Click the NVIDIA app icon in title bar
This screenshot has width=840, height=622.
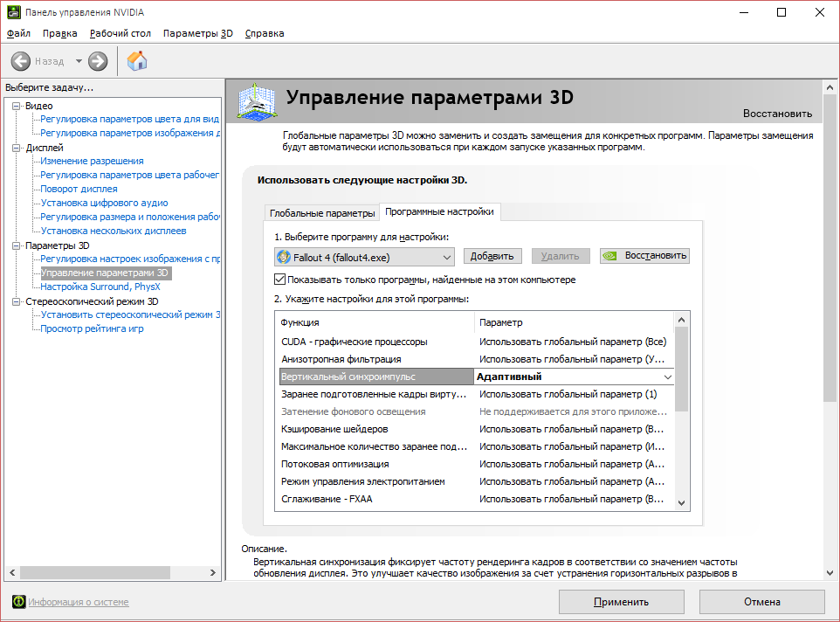pyautogui.click(x=13, y=12)
